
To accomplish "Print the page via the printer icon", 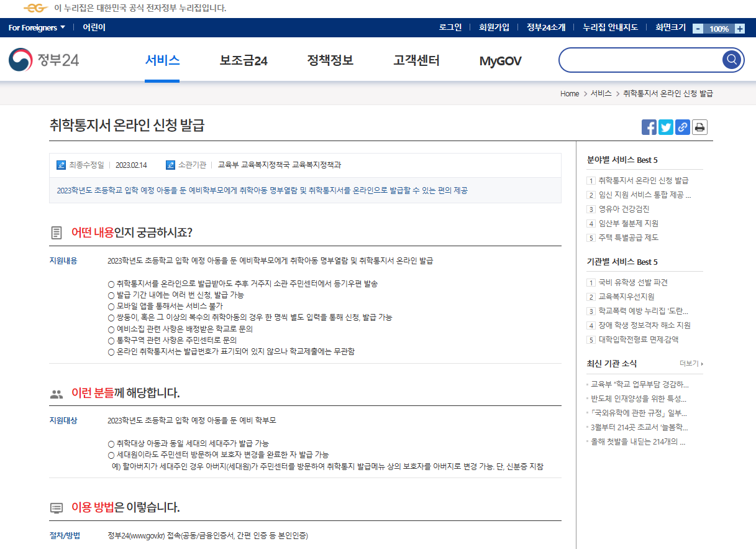I will 699,127.
